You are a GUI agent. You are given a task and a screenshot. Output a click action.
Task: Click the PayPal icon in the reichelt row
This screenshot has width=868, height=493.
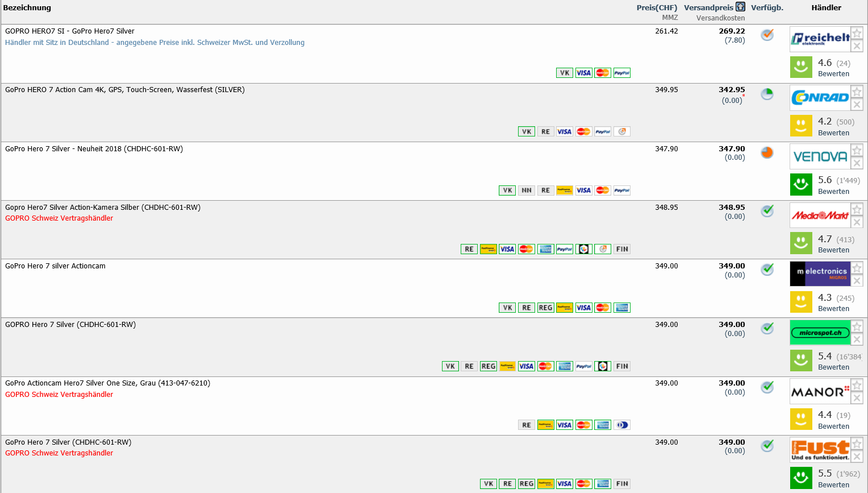pos(622,73)
